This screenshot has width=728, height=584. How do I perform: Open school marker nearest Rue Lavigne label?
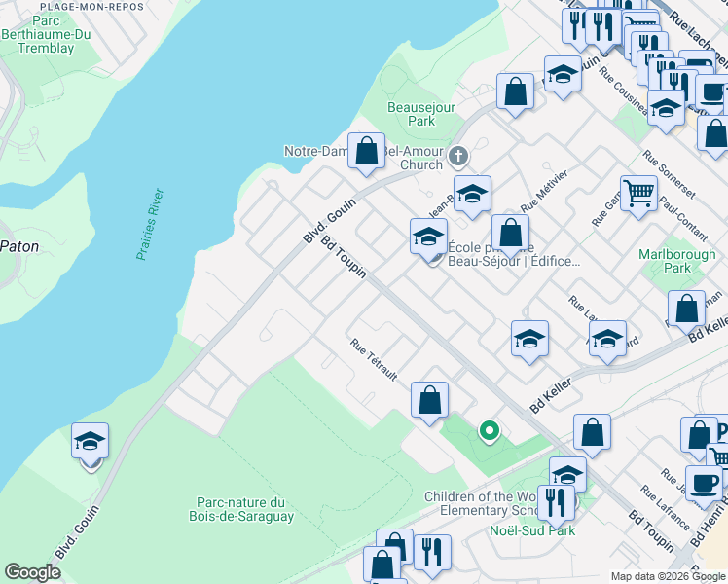607,340
